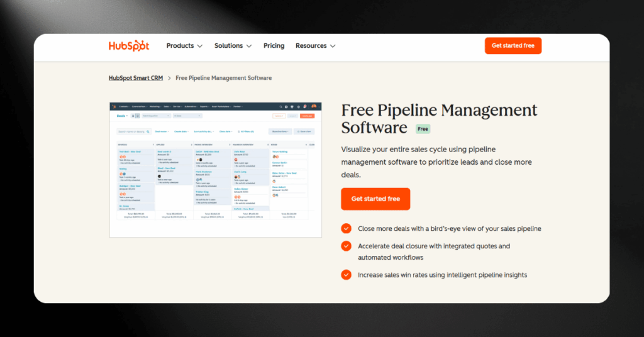The height and width of the screenshot is (337, 644).
Task: Expand the chevron next to Products
Action: tap(199, 46)
